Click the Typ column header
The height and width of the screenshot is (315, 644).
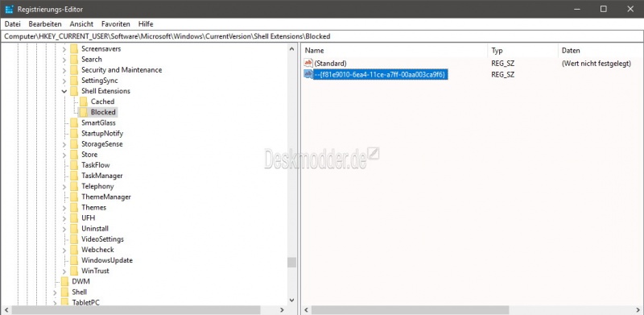[522, 51]
